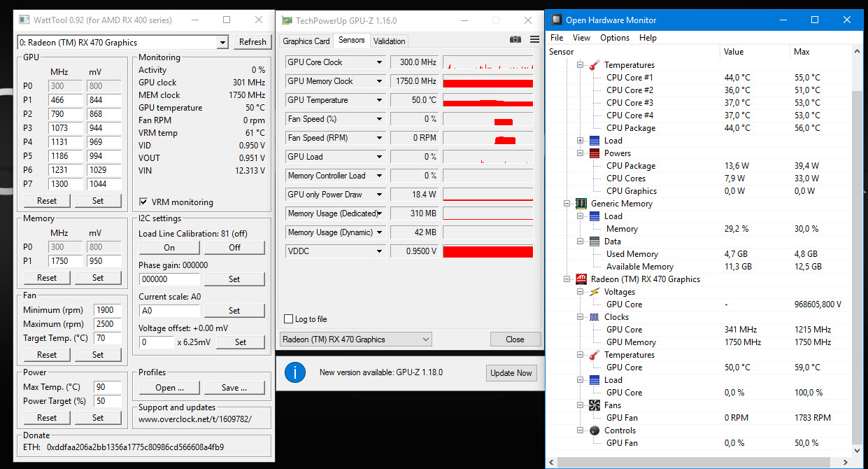Open the VDDC sensor dropdown
Viewport: 868px width, 469px height.
380,251
